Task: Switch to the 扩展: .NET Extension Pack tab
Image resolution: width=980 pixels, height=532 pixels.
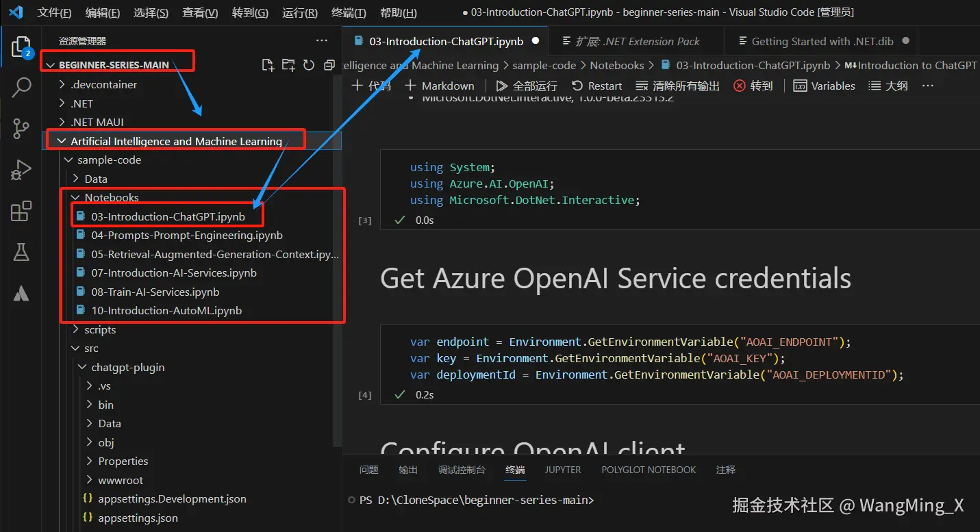Action: pyautogui.click(x=637, y=41)
